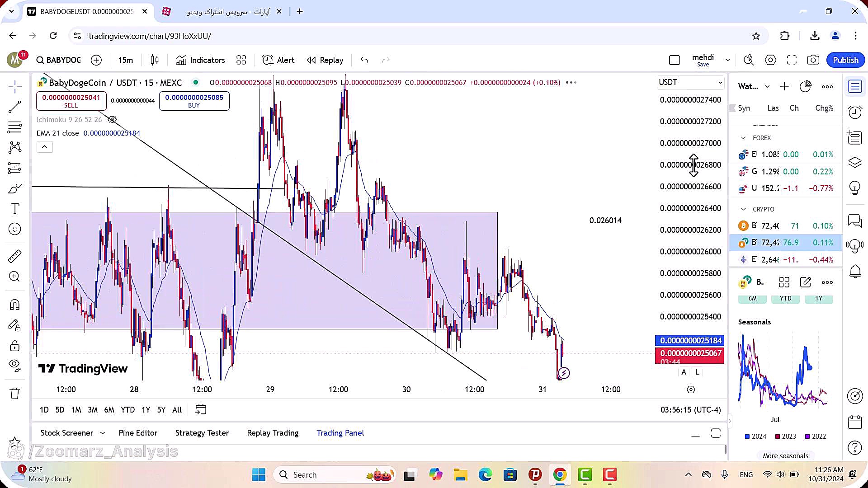This screenshot has width=868, height=488.
Task: Open the emoji icons tool
Action: click(15, 229)
